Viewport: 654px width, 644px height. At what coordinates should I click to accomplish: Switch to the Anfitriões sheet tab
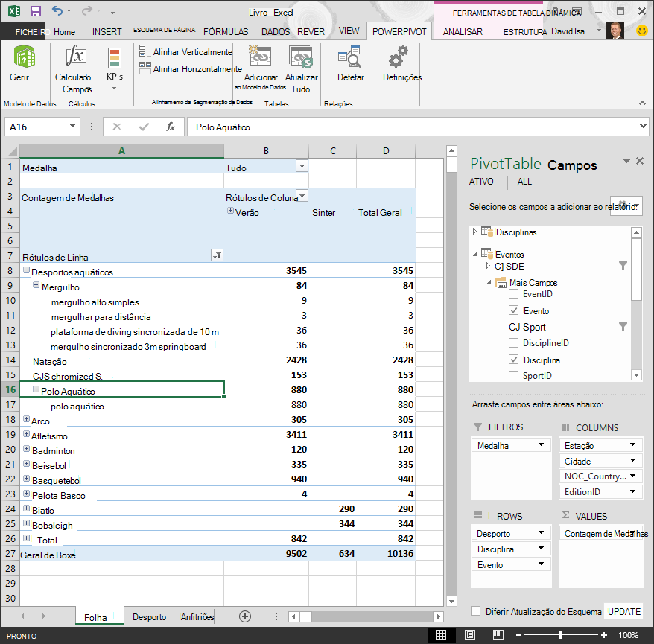pyautogui.click(x=197, y=617)
